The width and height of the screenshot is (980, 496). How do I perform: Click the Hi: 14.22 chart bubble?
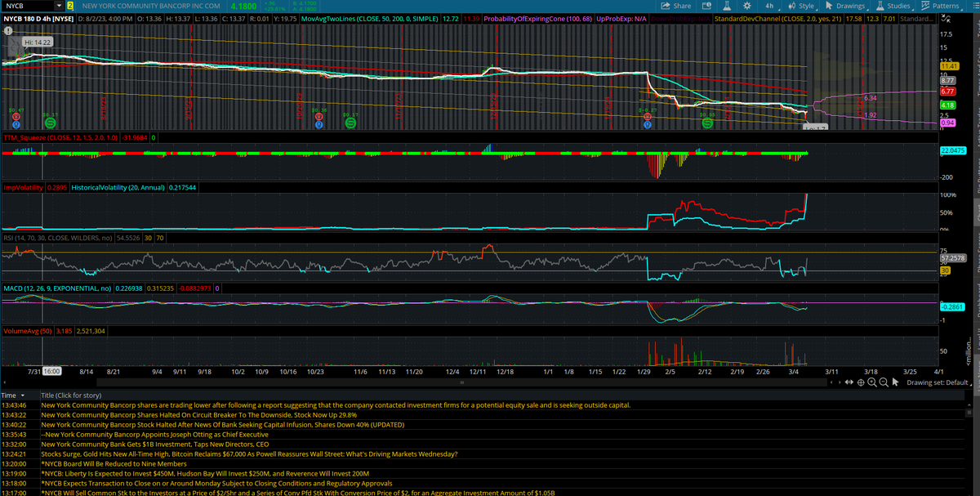(x=37, y=41)
